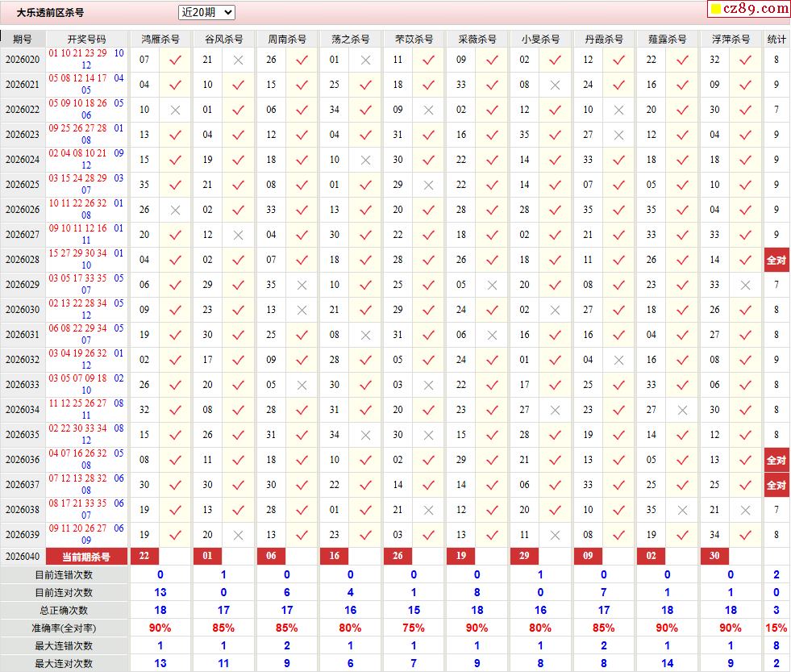
Task: Click the red 22 current pick under 鸿雁杀号
Action: point(144,557)
